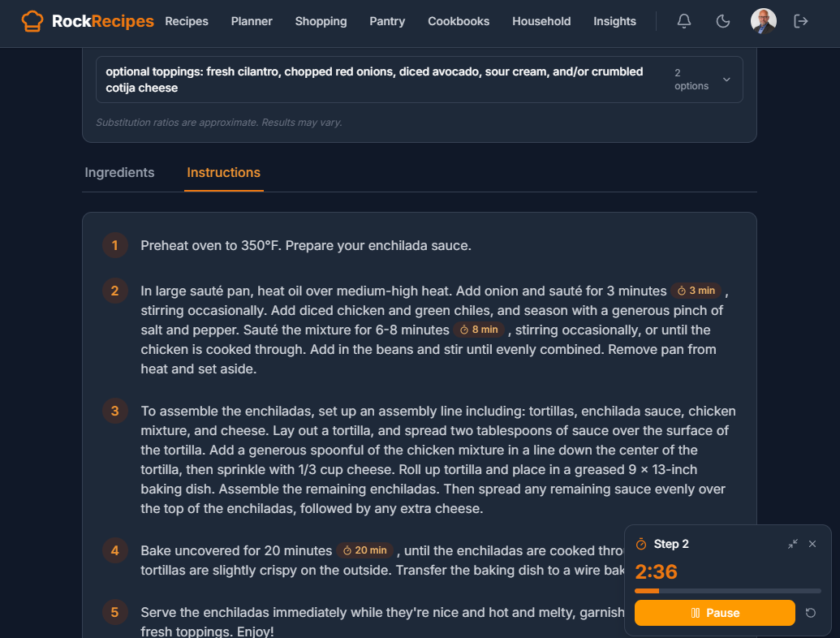
Task: Open the Insights section
Action: pyautogui.click(x=614, y=21)
